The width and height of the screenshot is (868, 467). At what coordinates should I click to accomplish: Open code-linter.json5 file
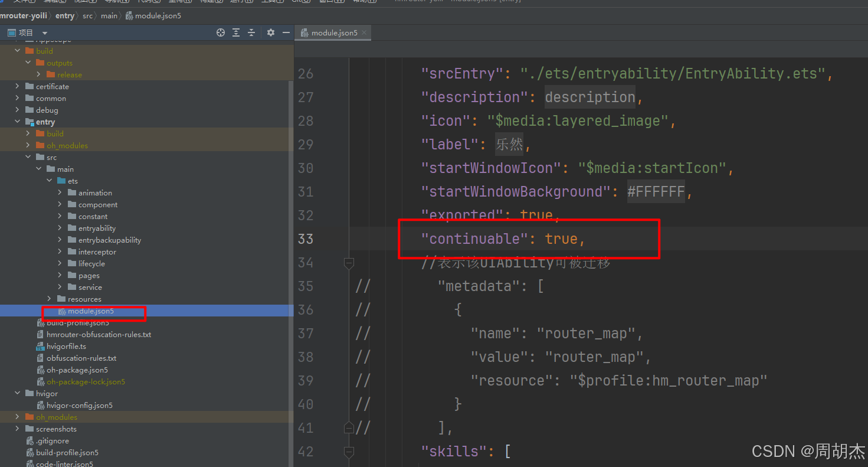point(64,464)
